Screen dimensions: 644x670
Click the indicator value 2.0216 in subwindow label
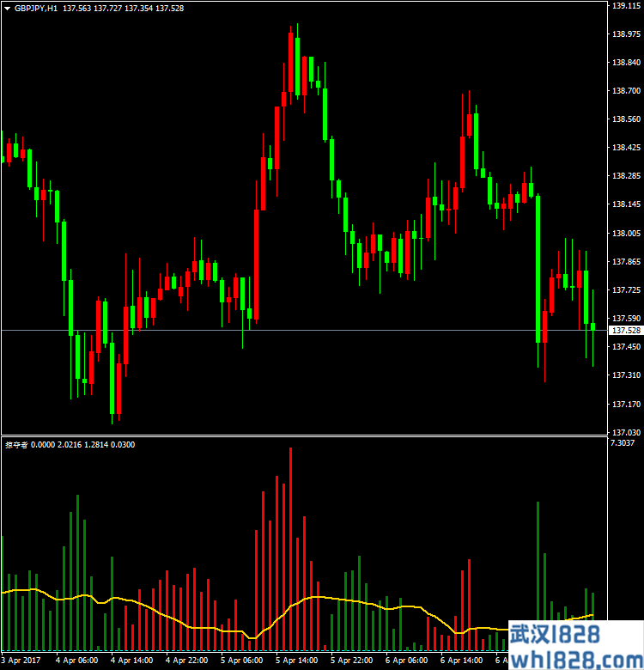[x=70, y=445]
